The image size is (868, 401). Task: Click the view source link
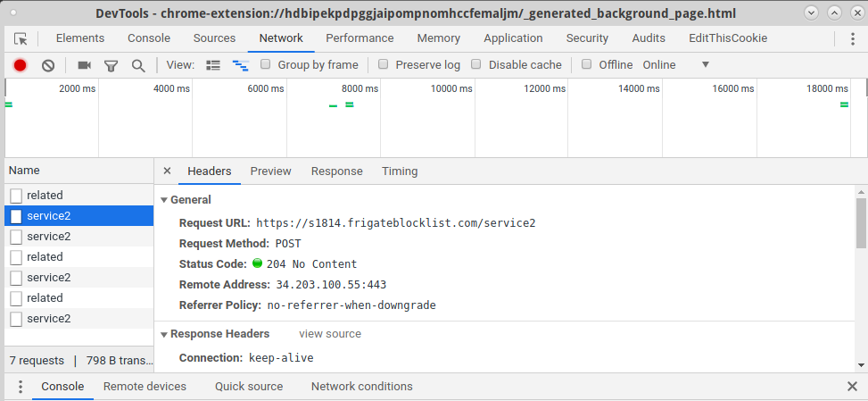pyautogui.click(x=330, y=334)
